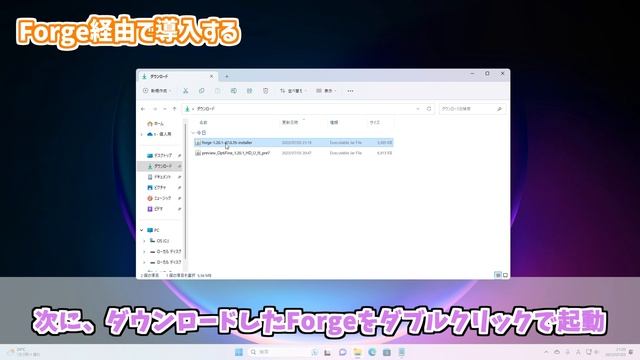Click the Delete trash icon in toolbar
The image size is (640, 360).
[266, 91]
